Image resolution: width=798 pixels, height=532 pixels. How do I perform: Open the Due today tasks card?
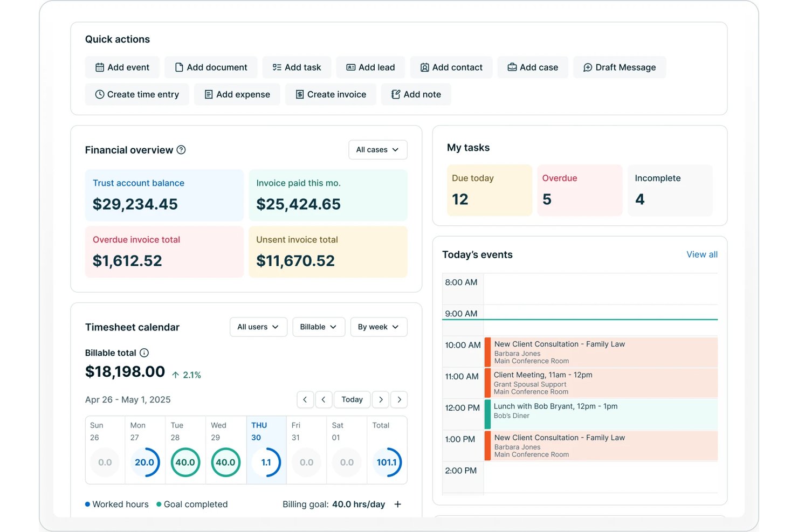tap(489, 190)
